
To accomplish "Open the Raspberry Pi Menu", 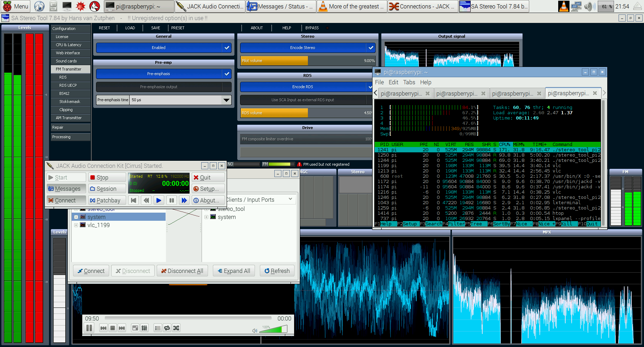I will pos(16,6).
